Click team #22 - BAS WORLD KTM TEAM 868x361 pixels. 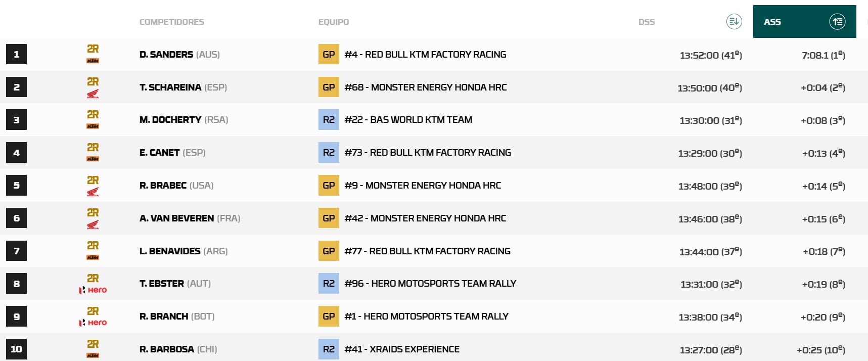[x=408, y=120]
